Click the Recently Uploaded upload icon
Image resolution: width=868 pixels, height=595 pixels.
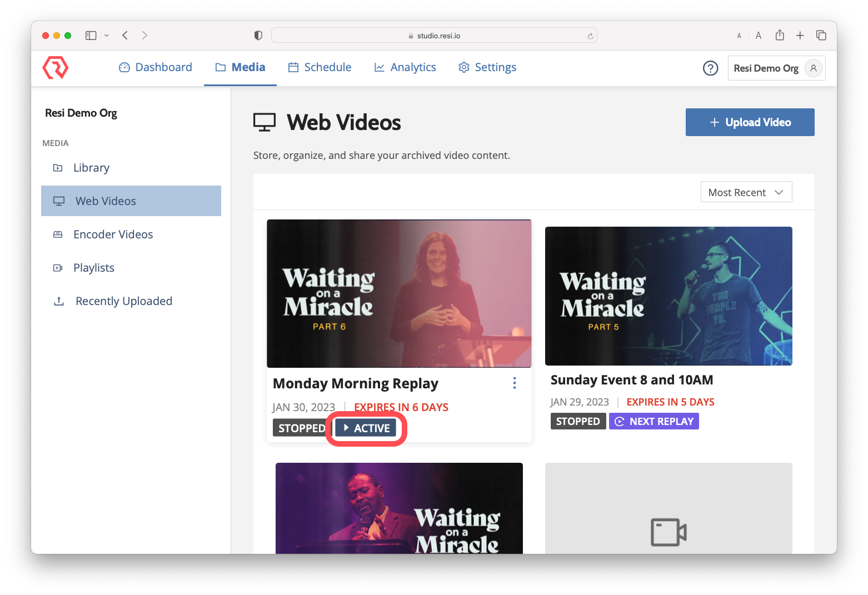coord(59,301)
